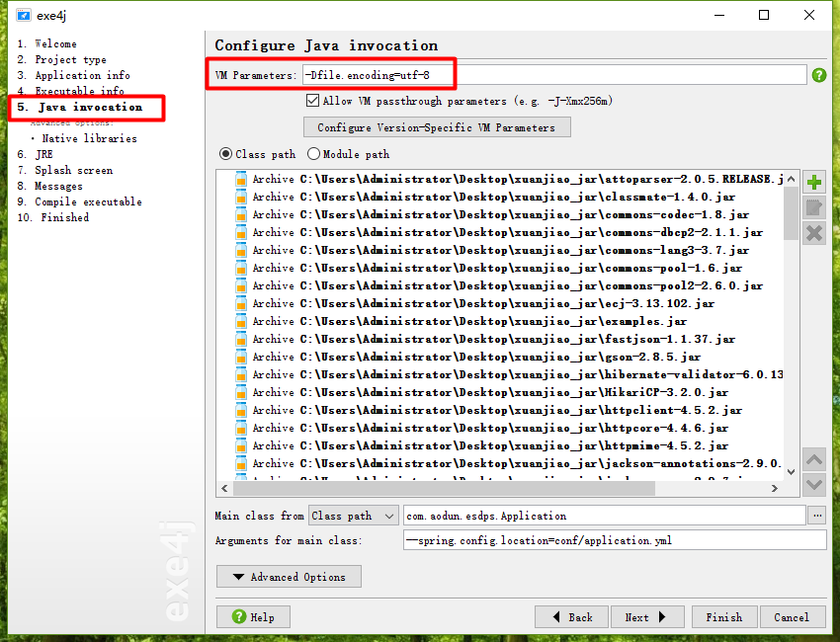
Task: Click the archive icon for HikariCP-3.2.0.jar
Action: click(241, 392)
